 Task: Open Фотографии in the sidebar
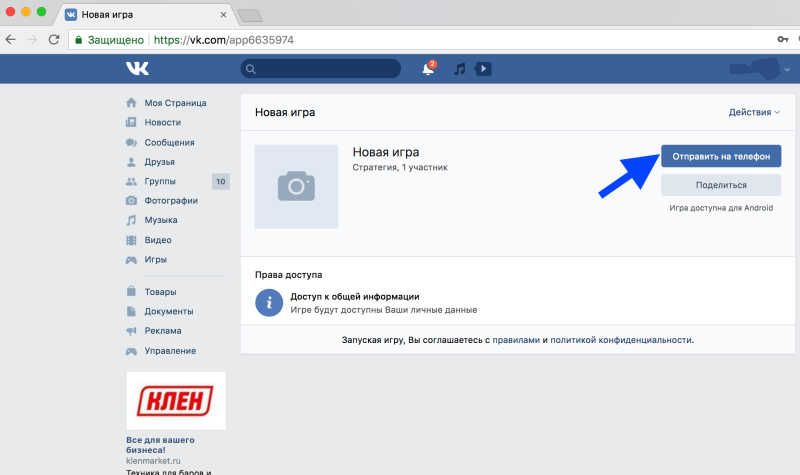pos(171,201)
